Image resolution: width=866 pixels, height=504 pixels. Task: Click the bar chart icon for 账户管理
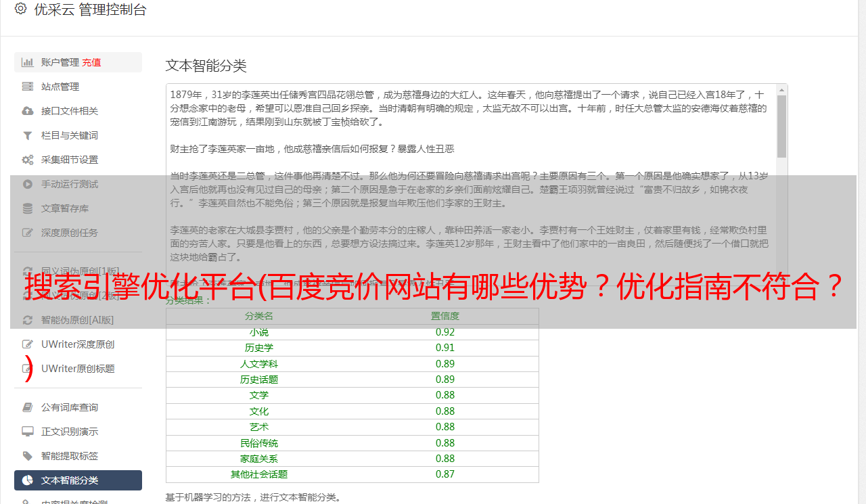[x=28, y=62]
